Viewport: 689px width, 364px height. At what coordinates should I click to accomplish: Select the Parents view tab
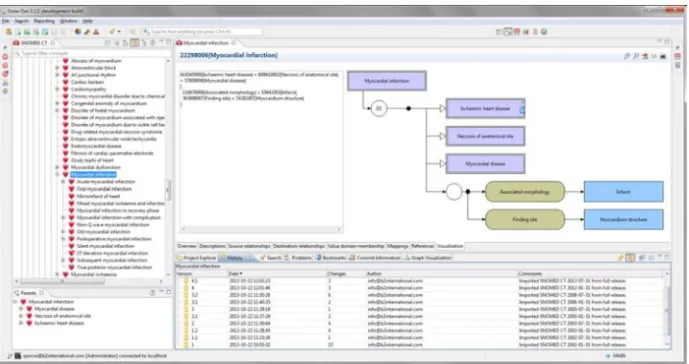(29, 293)
